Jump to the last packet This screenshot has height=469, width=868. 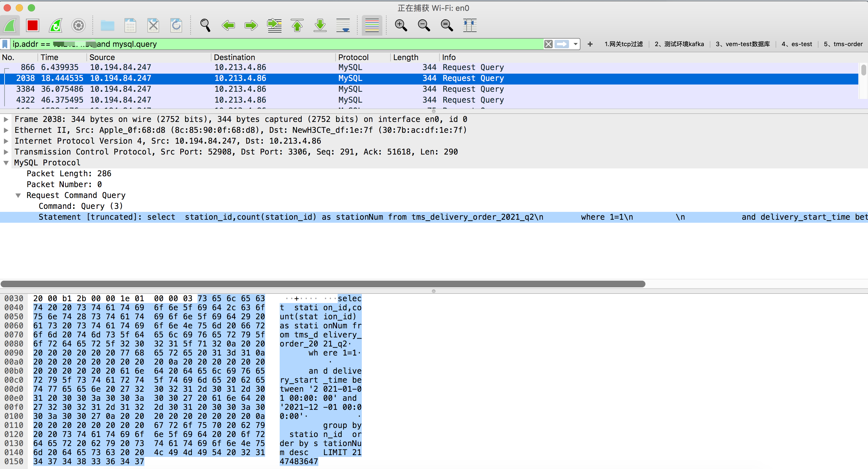point(320,26)
